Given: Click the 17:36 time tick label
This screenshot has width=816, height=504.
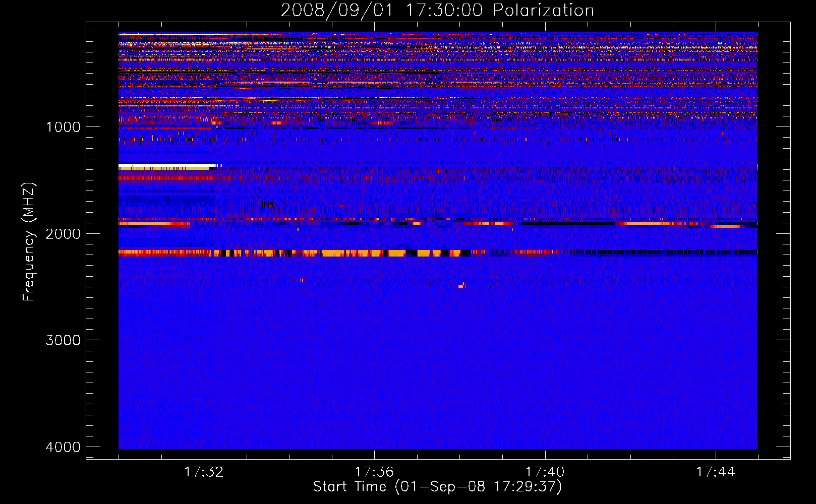Looking at the screenshot, I should tap(374, 472).
